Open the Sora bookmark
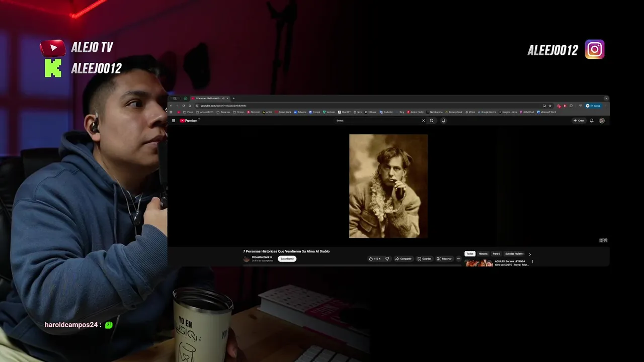The height and width of the screenshot is (362, 644). coord(358,112)
